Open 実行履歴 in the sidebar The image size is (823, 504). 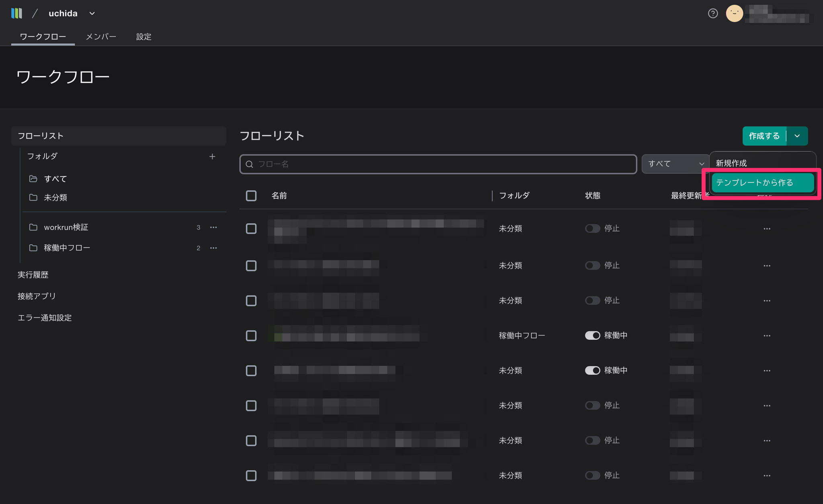[33, 275]
